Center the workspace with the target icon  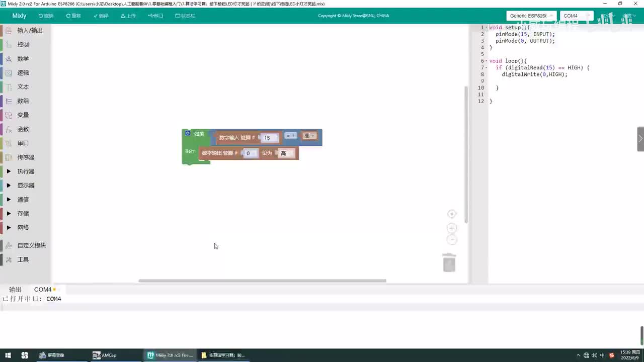click(x=452, y=214)
